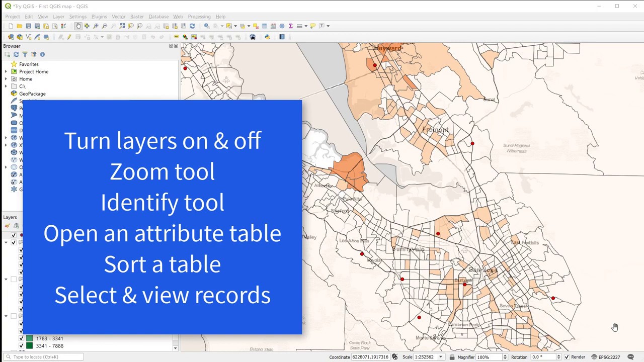Select the Zoom Out magnifier tool
The width and height of the screenshot is (644, 362).
tap(104, 26)
